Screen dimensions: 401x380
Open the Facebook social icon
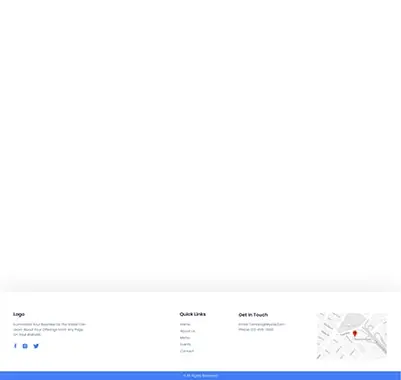(15, 346)
